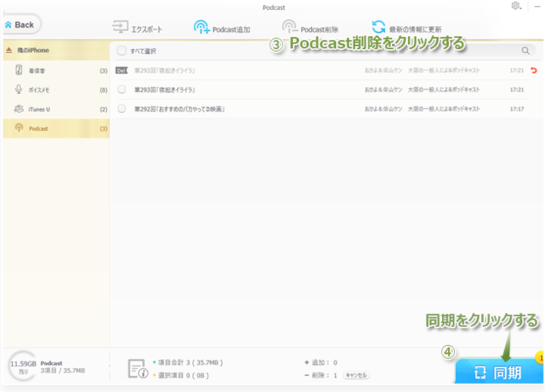Open the ボイスメモ category label
This screenshot has width=545, height=392.
38,90
